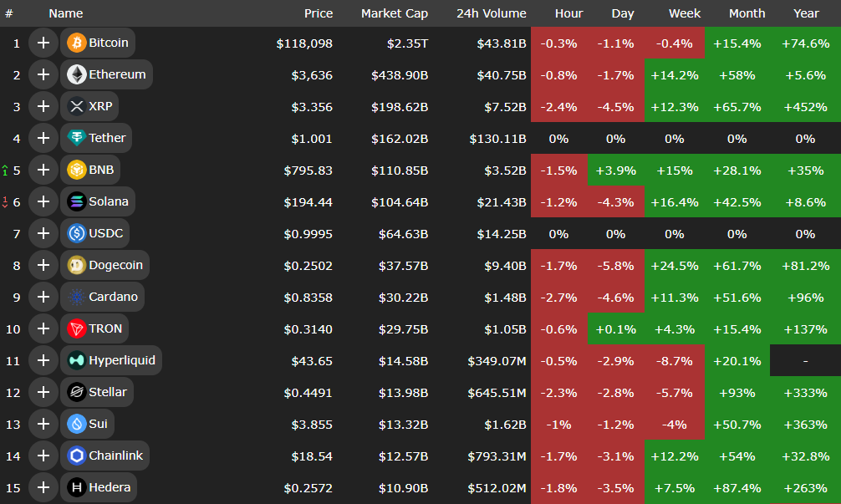Image resolution: width=841 pixels, height=504 pixels.
Task: Click the Chainlink logo icon
Action: [76, 456]
